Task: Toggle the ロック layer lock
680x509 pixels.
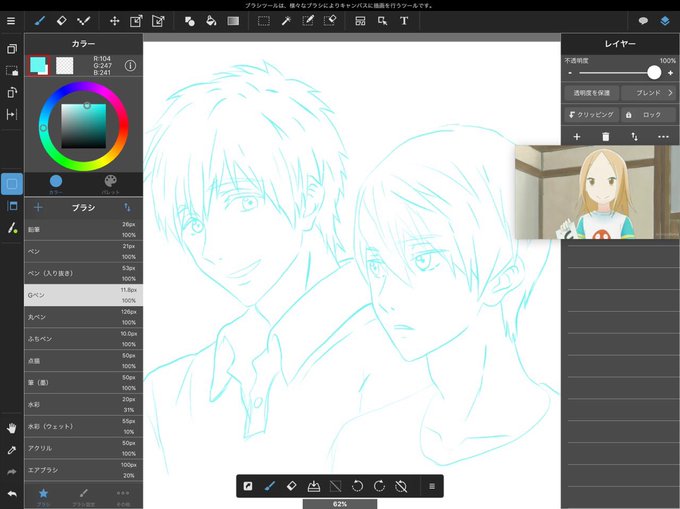Action: click(x=648, y=114)
